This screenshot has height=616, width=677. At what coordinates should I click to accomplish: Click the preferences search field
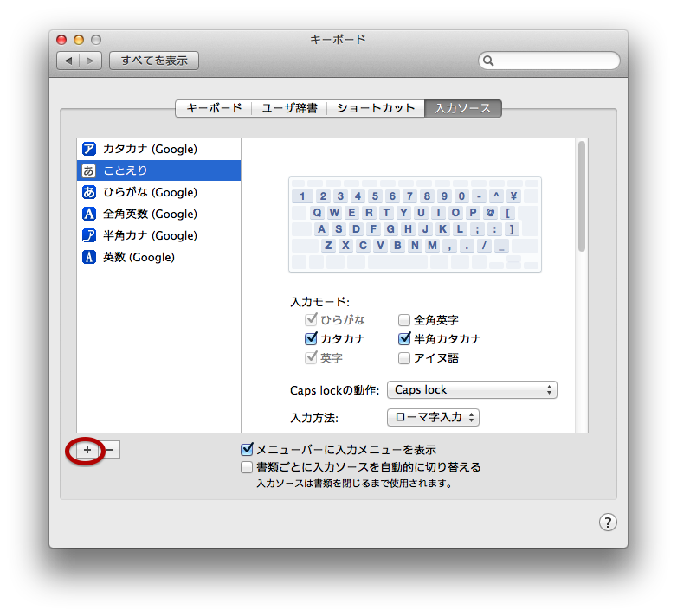(x=549, y=61)
